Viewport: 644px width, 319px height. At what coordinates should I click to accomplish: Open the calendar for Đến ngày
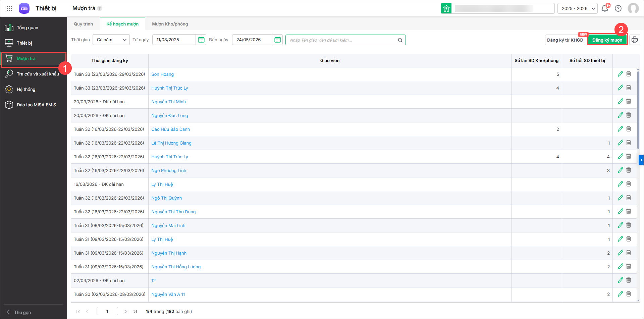click(x=277, y=40)
